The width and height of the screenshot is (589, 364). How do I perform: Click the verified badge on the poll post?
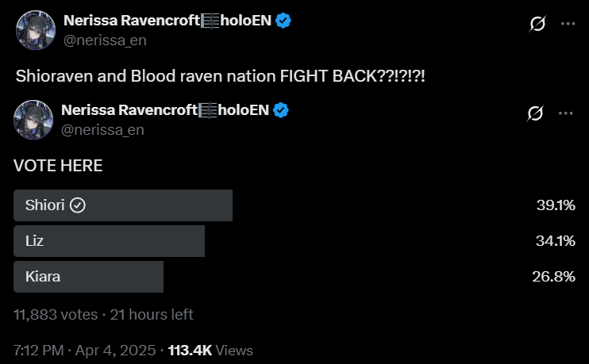tap(280, 109)
